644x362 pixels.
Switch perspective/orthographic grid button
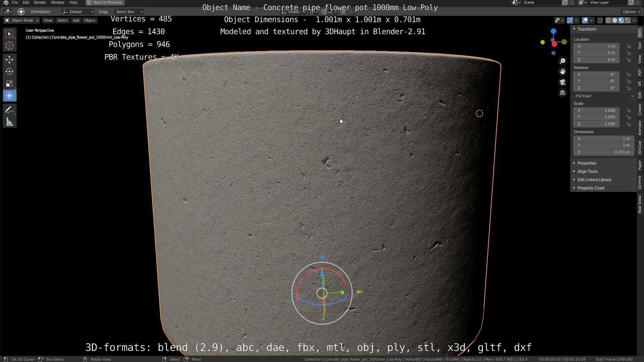[562, 93]
